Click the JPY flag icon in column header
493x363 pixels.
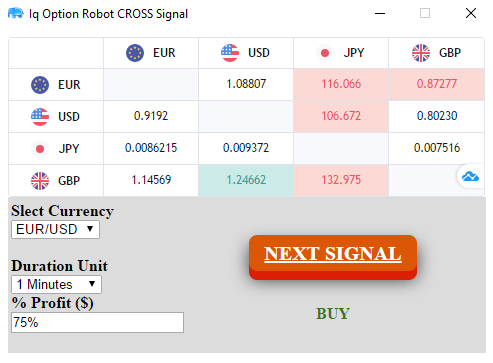(325, 53)
